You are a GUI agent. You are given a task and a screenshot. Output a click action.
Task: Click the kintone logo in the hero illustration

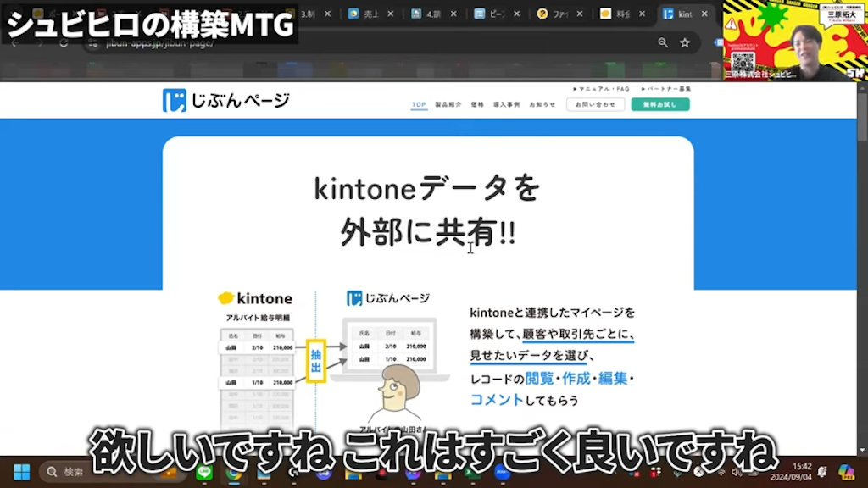tap(254, 298)
